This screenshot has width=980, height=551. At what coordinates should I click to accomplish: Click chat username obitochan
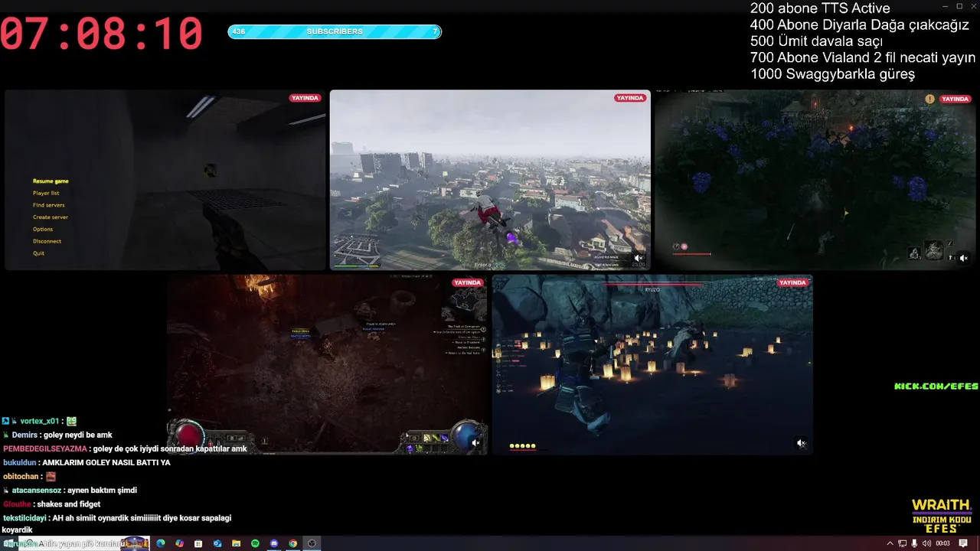21,476
